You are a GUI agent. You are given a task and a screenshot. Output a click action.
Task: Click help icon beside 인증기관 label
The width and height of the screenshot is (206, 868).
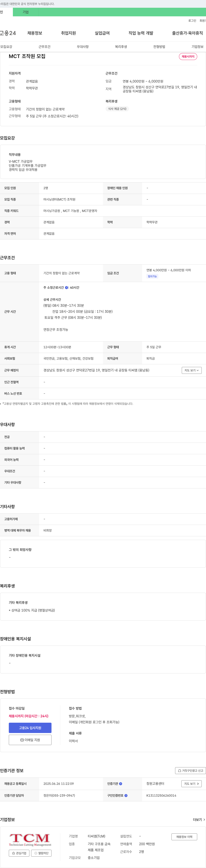(x=121, y=784)
